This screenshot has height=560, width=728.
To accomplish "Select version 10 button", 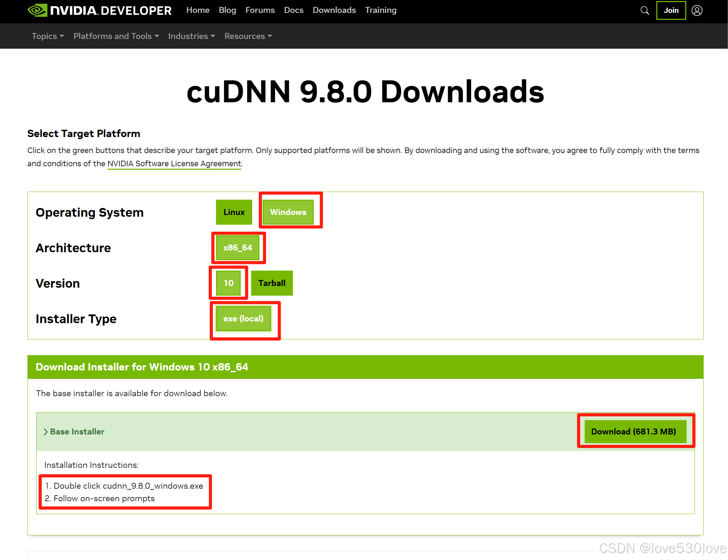I will pos(229,283).
